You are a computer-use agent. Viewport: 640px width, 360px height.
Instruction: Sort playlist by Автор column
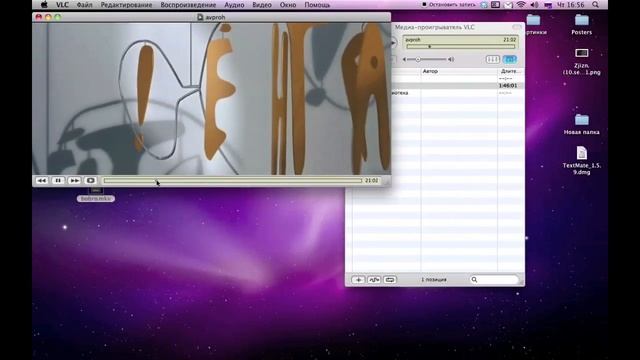point(459,71)
